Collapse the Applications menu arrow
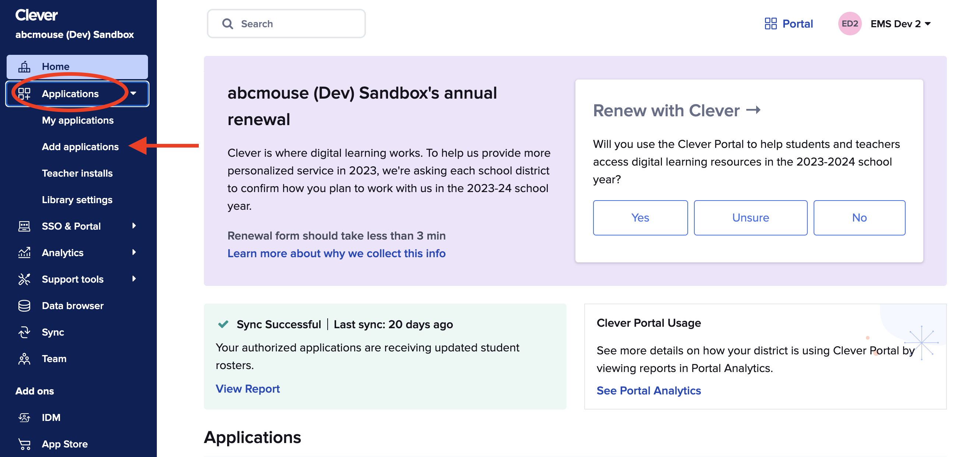Viewport: 980px width, 457px height. coord(134,93)
